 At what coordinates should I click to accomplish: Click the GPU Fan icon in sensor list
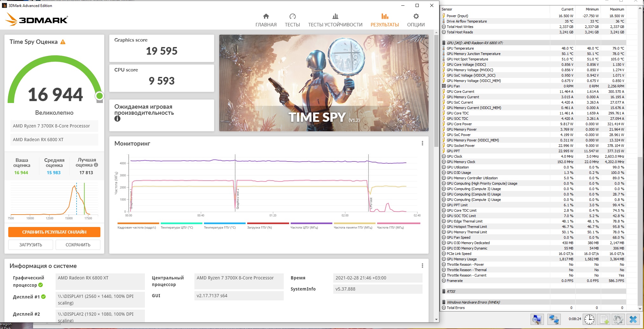coord(444,86)
